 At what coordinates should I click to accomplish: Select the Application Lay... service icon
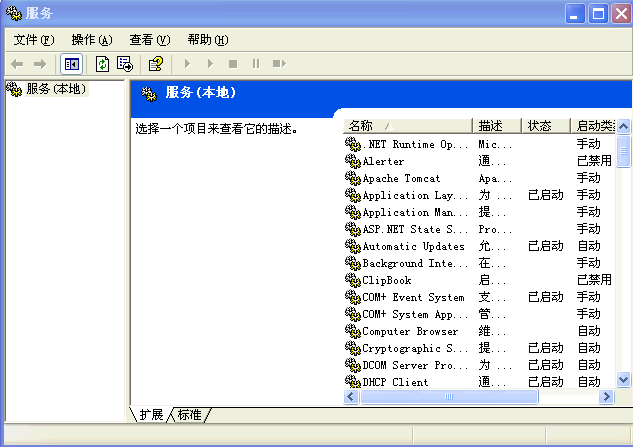[352, 195]
